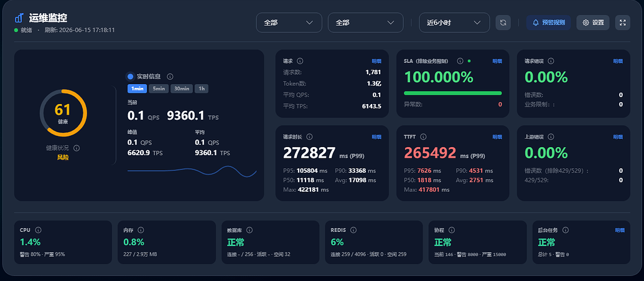Screen dimensions: 644x281
Task: Click info icon beside SLA title
Action: [460, 61]
